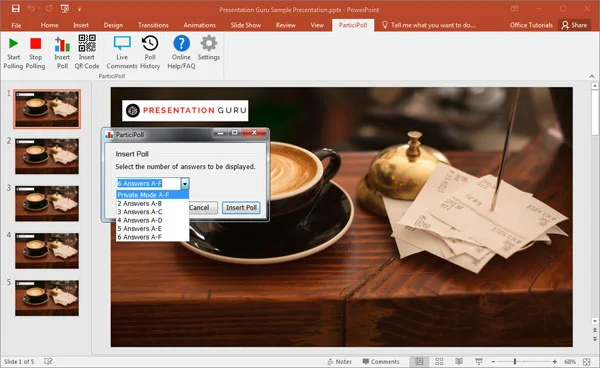Choose 2 Answers A-B option

(x=152, y=204)
